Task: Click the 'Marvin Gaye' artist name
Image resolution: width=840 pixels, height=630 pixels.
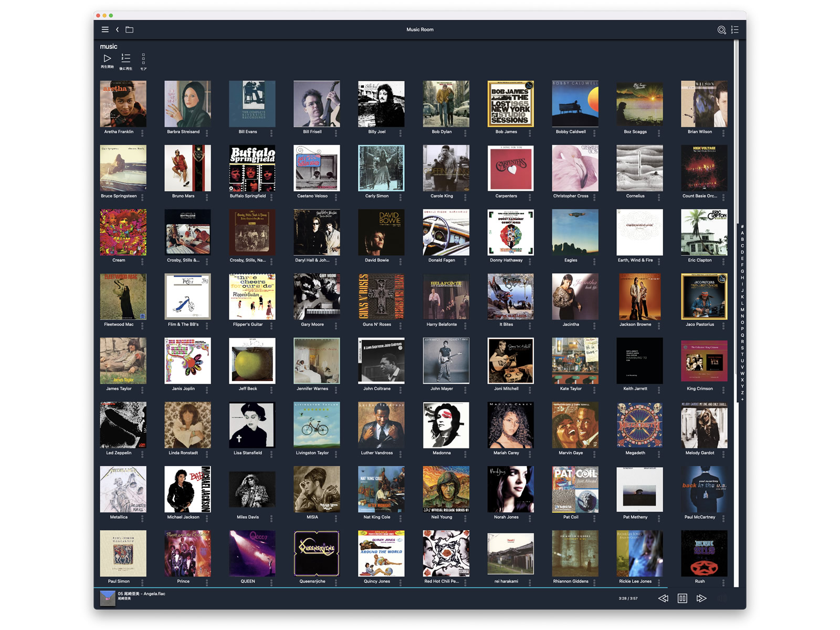Action: click(x=571, y=453)
